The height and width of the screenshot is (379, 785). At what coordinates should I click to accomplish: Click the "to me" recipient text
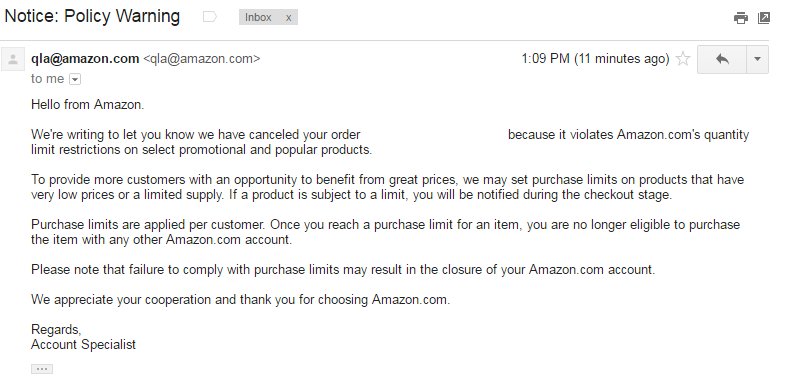coord(48,79)
